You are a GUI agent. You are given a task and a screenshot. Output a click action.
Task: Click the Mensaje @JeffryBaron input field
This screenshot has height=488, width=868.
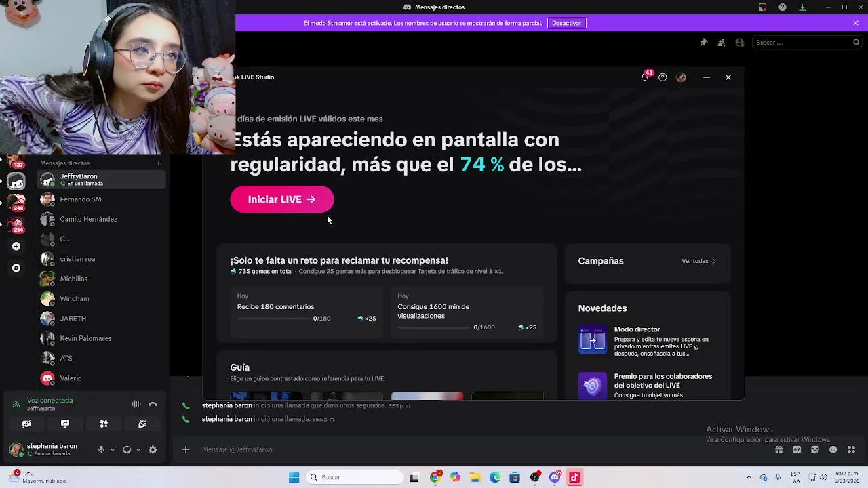click(x=475, y=449)
